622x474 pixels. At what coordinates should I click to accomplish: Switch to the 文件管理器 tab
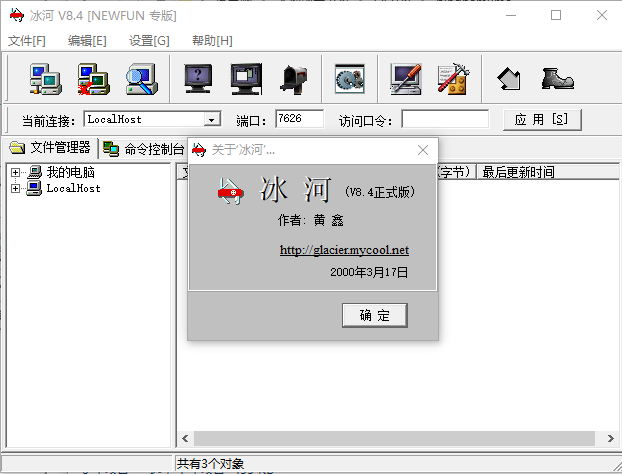point(50,148)
